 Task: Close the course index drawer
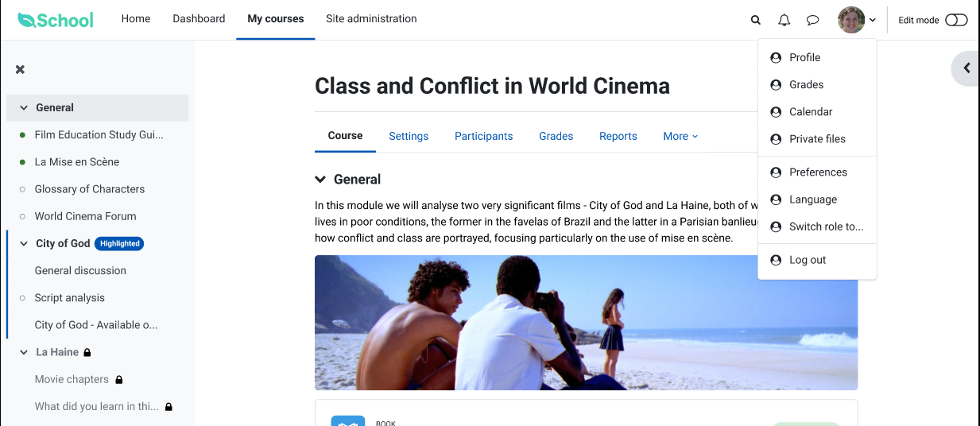[21, 69]
